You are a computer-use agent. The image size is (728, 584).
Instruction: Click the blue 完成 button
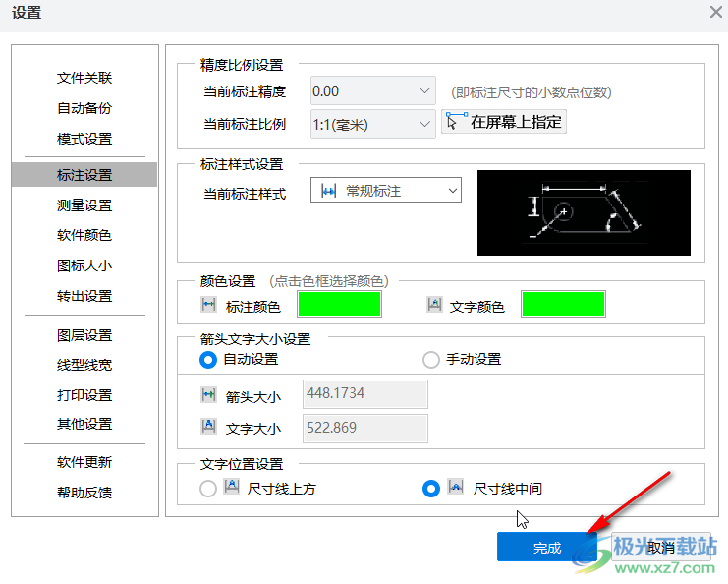pos(547,548)
